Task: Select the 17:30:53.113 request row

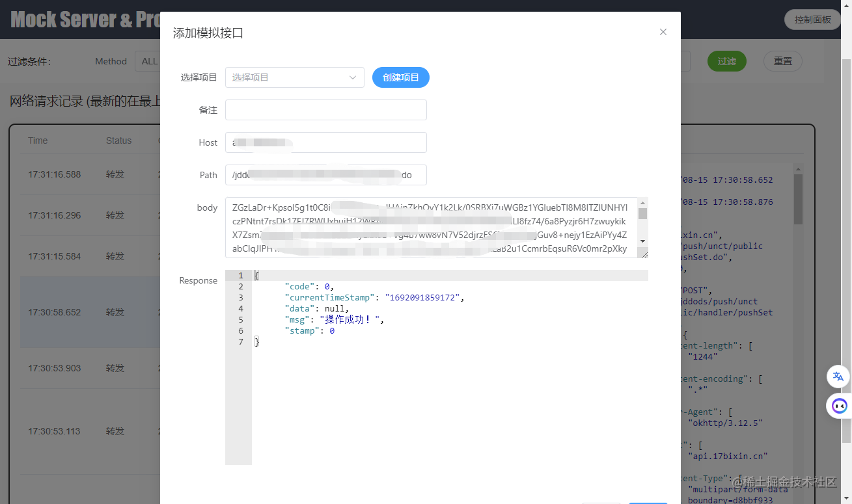Action: tap(90, 431)
